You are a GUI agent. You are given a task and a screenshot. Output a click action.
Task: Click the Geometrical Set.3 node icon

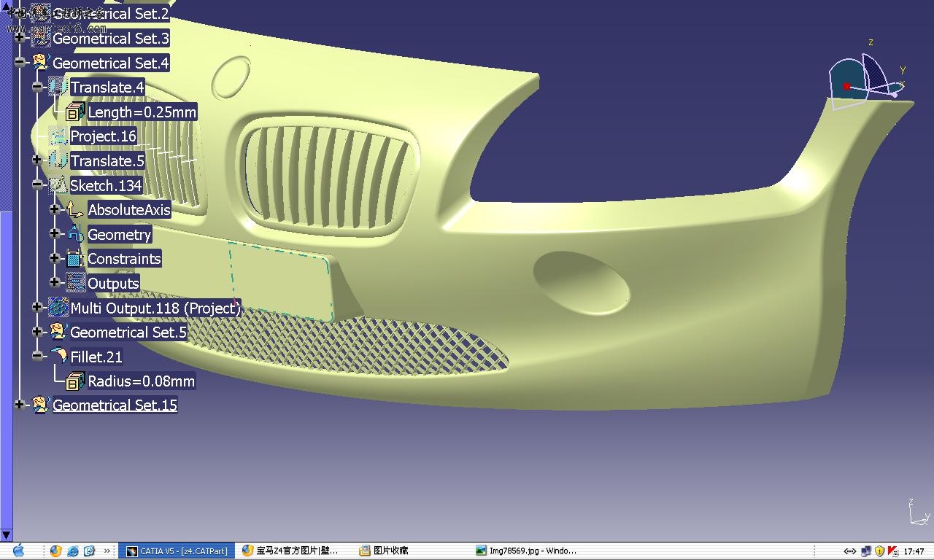pos(40,38)
